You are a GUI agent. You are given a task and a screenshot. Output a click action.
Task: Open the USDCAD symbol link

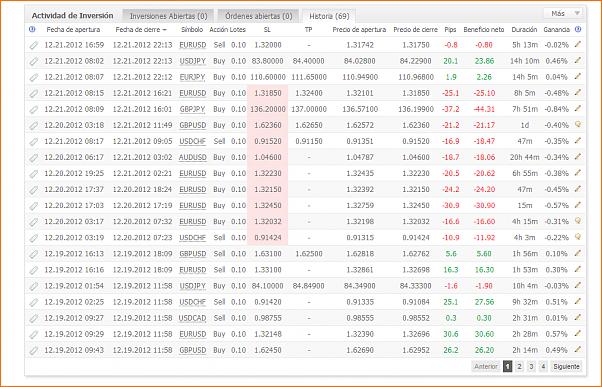pos(192,318)
